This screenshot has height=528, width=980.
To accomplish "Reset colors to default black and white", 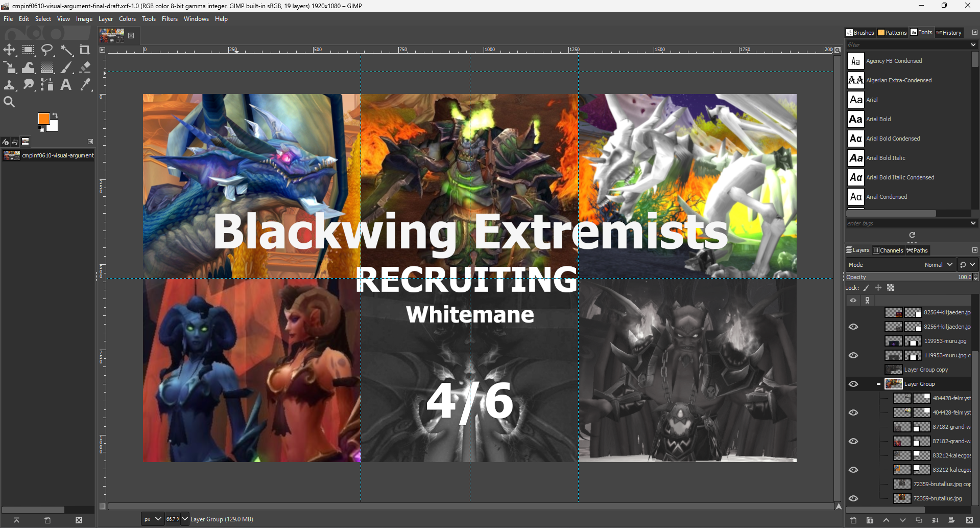I will pyautogui.click(x=40, y=128).
